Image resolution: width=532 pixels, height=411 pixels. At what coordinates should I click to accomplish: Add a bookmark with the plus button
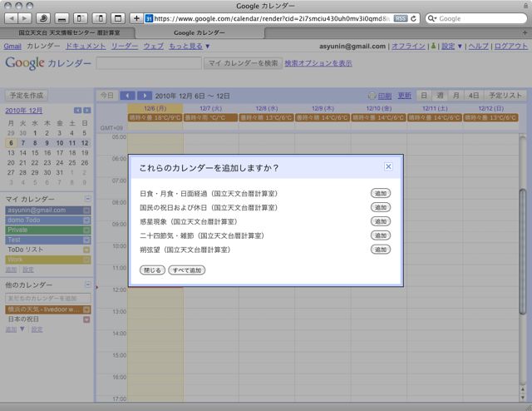pos(136,18)
